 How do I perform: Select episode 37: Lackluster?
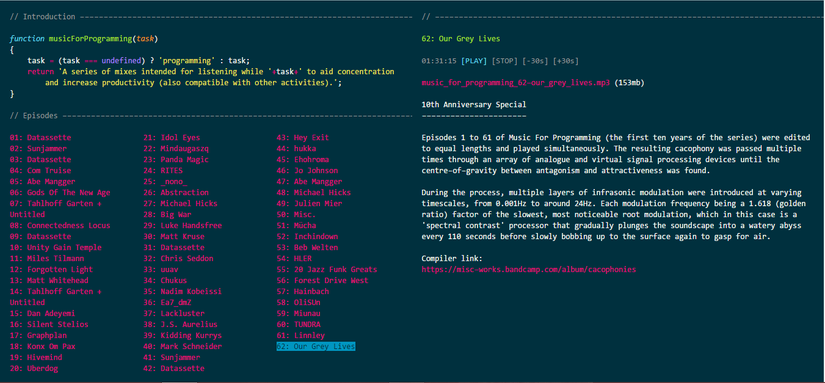tap(174, 314)
